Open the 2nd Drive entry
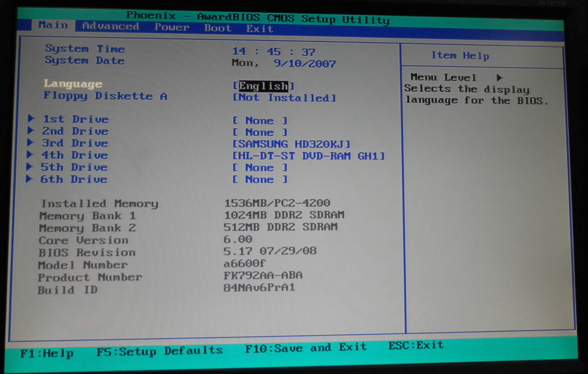588x374 pixels. coord(75,131)
